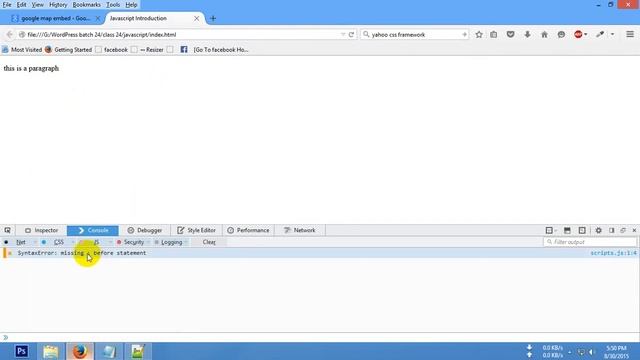Open the Performance tab
The image size is (640, 360).
[248, 230]
